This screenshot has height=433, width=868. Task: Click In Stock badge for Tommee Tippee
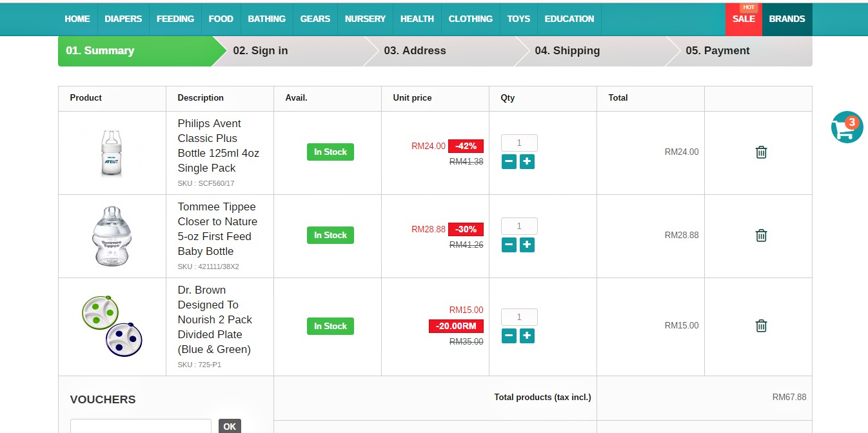[330, 236]
